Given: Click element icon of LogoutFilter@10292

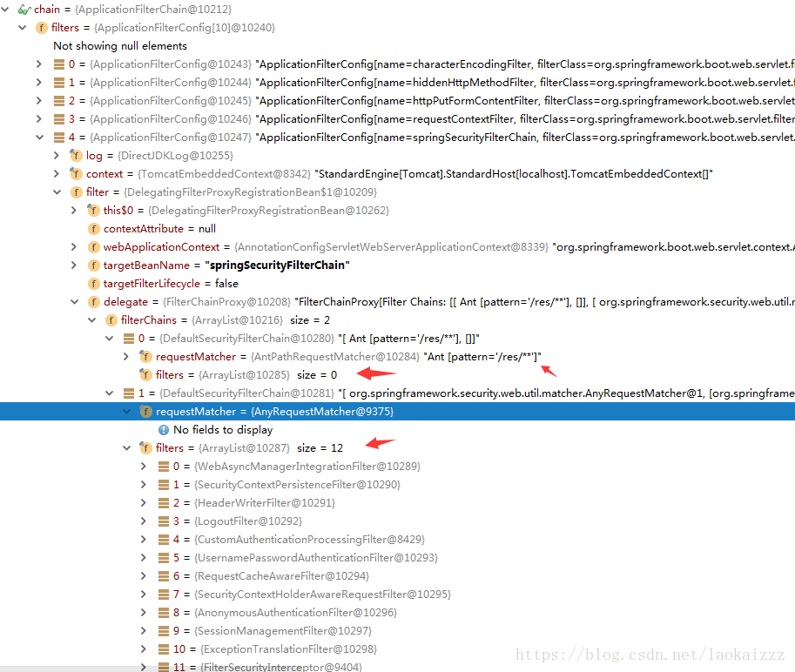Looking at the screenshot, I should pos(163,521).
